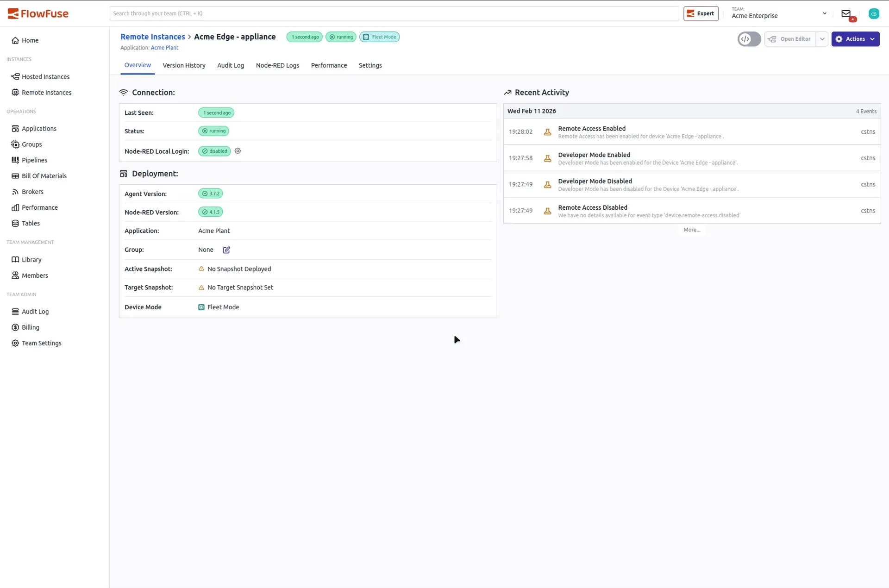Edit the device Group assignment
889x588 pixels.
(x=226, y=250)
